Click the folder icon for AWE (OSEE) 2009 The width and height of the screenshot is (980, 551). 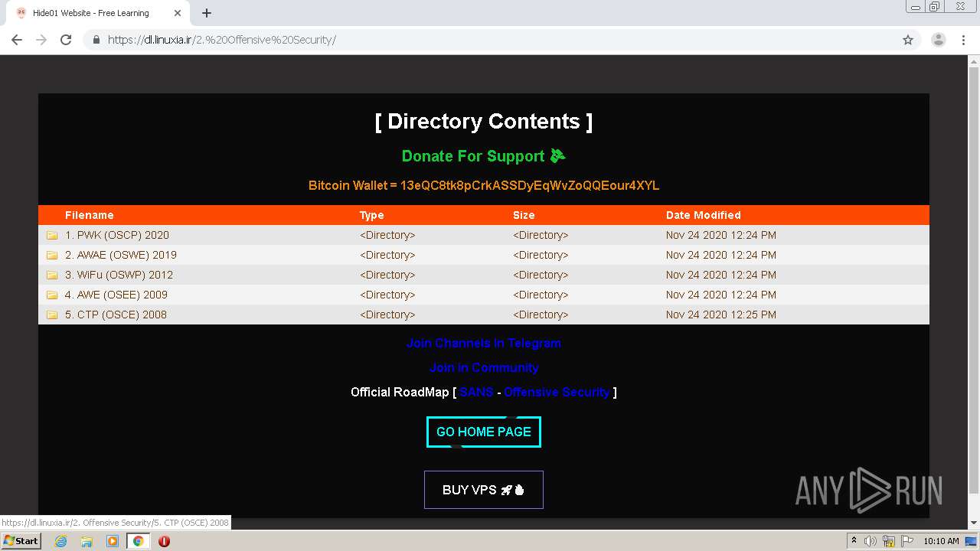(x=52, y=295)
